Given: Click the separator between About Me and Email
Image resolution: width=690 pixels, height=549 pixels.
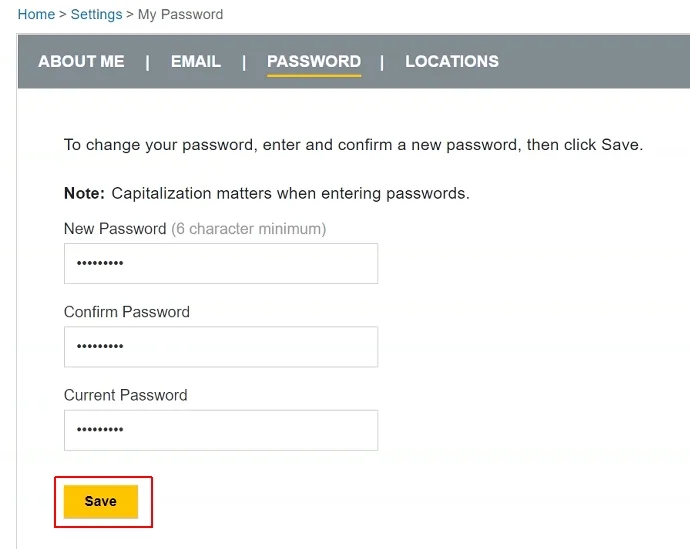Looking at the screenshot, I should click(x=148, y=61).
